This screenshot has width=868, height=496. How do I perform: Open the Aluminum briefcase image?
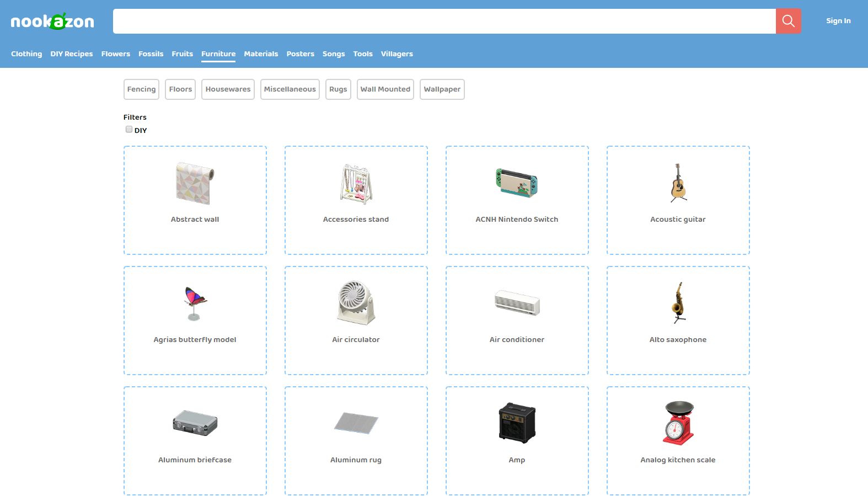[x=195, y=423]
